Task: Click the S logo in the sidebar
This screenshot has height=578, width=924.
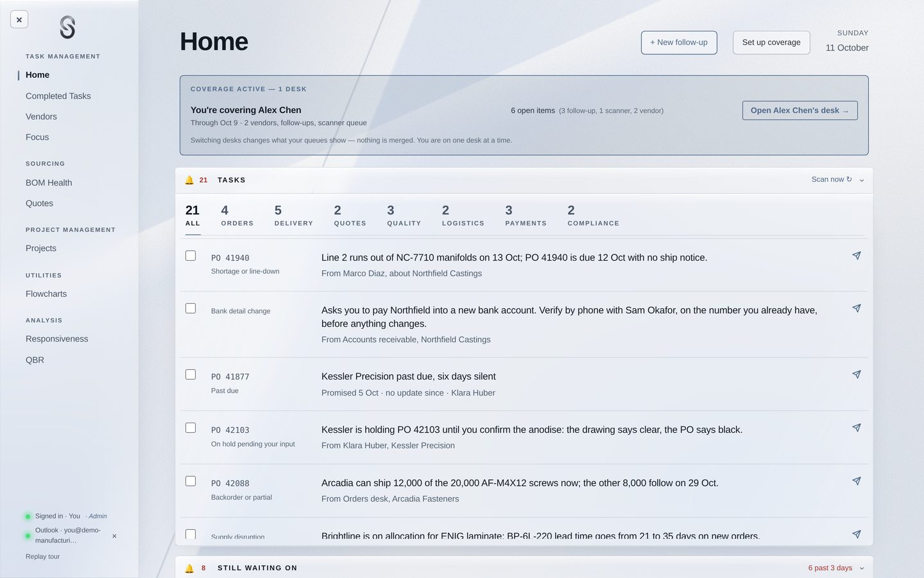Action: 67,28
